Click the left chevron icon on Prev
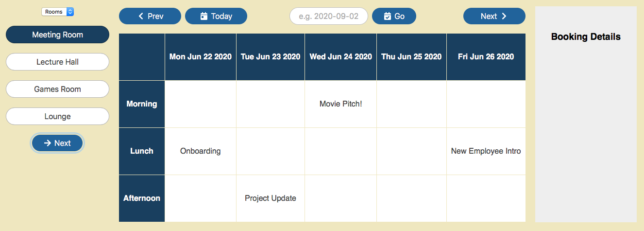This screenshot has height=231, width=644. (x=141, y=16)
